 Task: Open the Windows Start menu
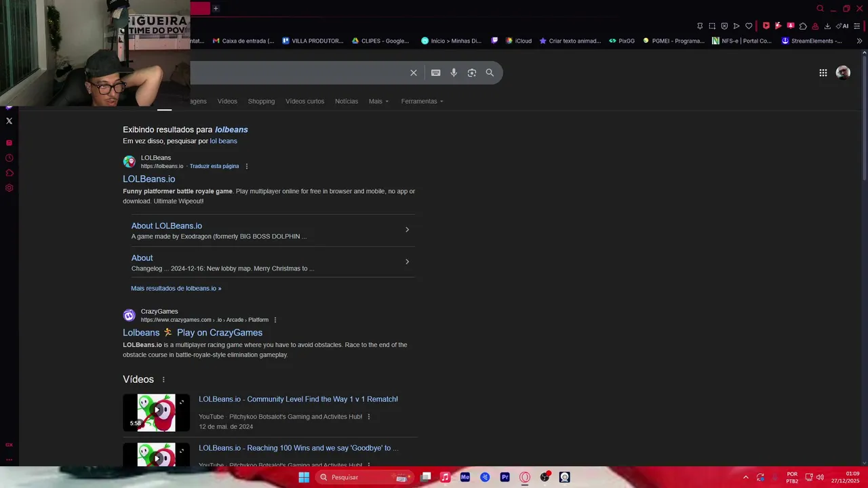(x=304, y=477)
